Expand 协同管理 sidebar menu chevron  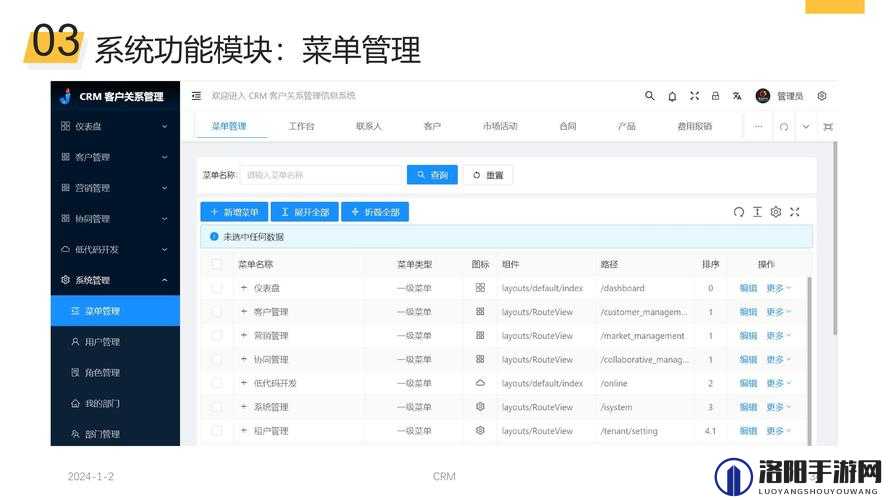(164, 219)
